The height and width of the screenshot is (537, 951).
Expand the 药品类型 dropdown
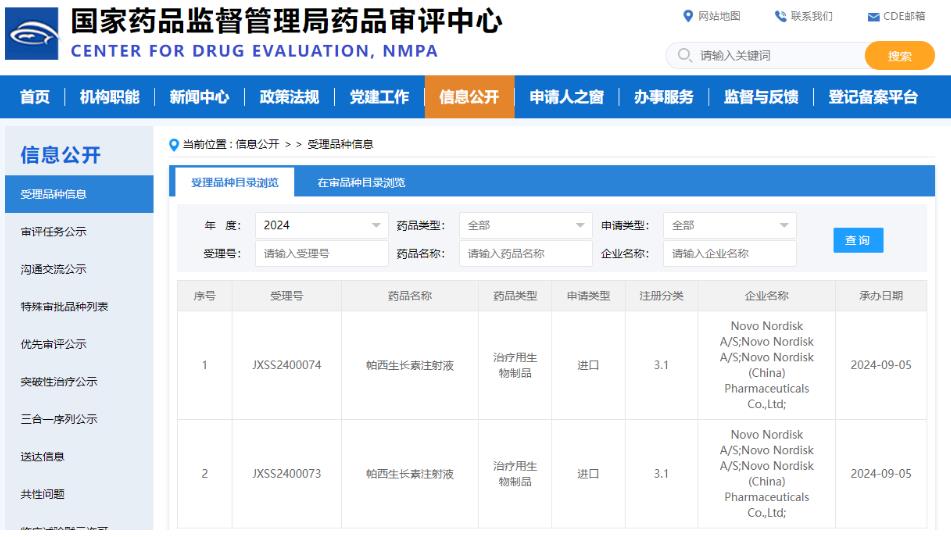525,226
